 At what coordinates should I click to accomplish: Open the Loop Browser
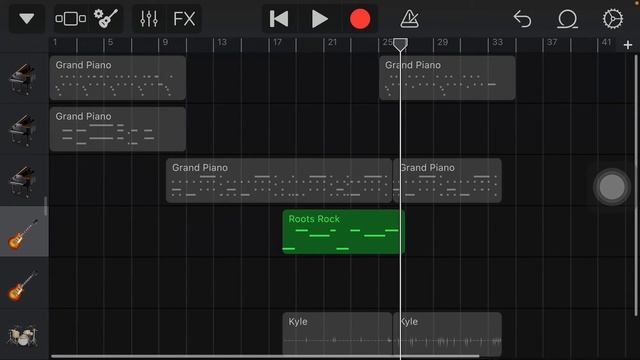point(567,19)
